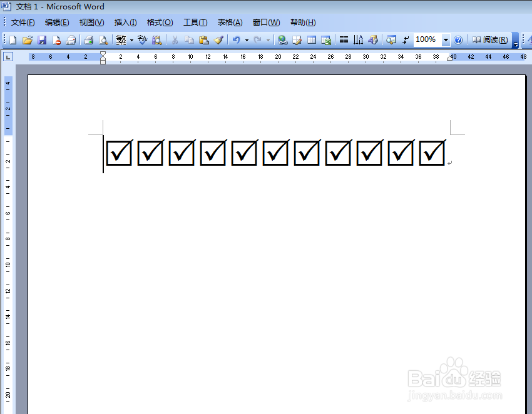Open the 视图(V) menu
This screenshot has height=414, width=532.
click(x=91, y=23)
